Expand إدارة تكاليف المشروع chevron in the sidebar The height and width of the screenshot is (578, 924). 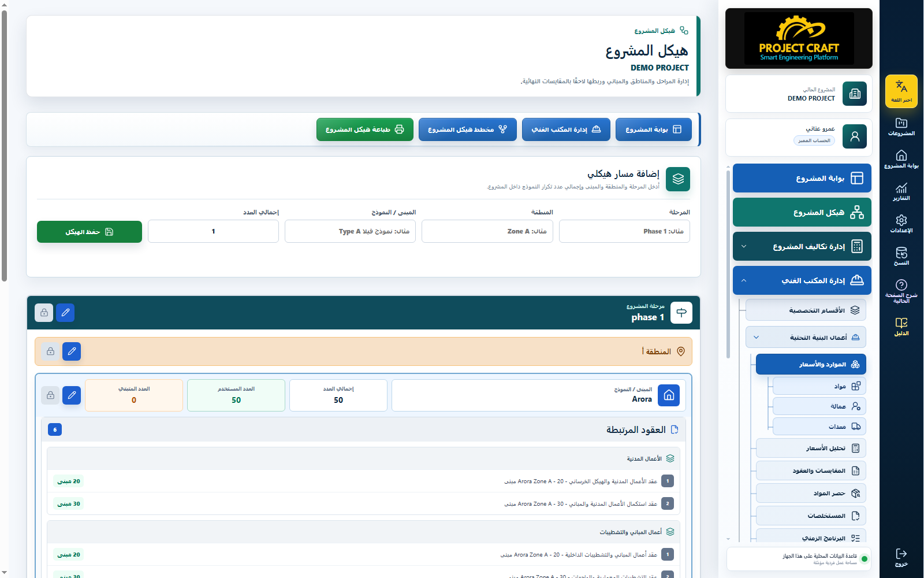coord(744,246)
